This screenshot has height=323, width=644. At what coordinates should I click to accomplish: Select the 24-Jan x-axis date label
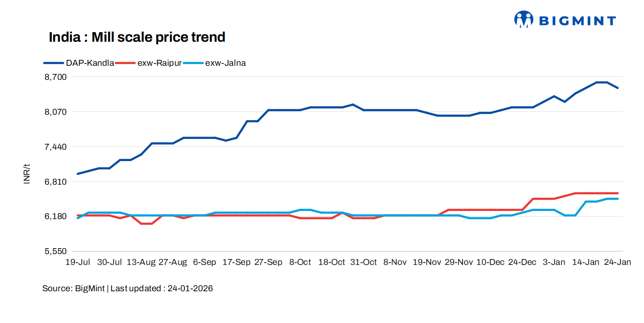pos(618,262)
